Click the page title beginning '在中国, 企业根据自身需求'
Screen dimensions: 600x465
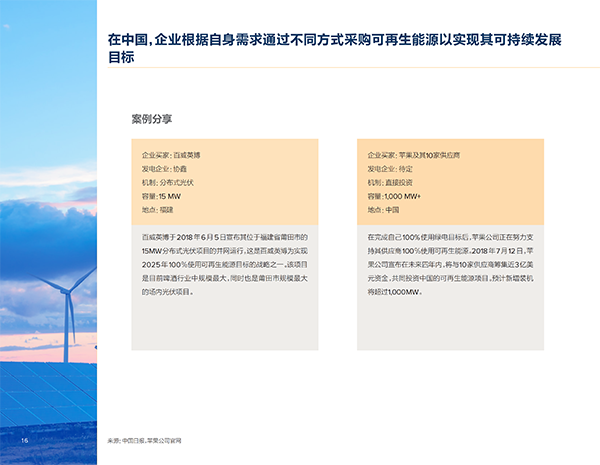(334, 48)
